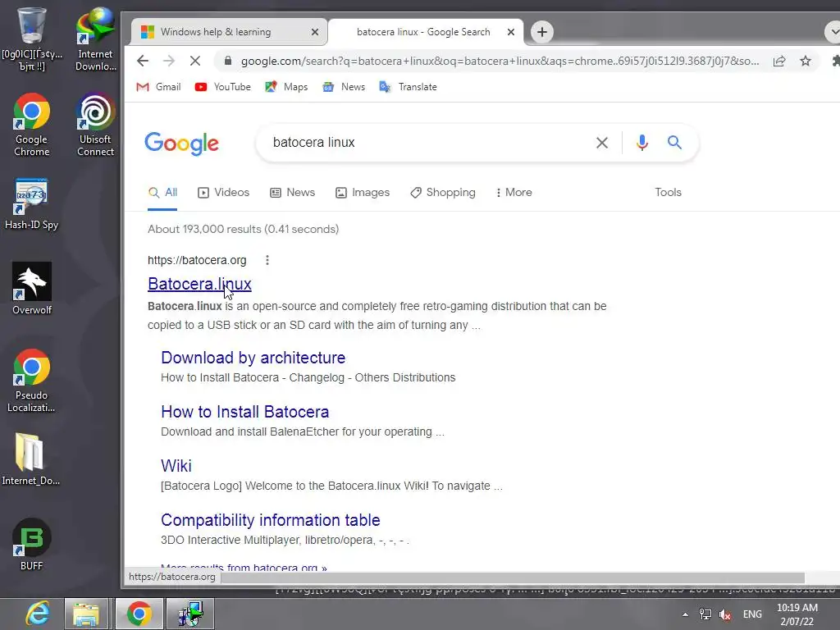
Task: Open Pseudo Localization Chrome shortcut
Action: [x=32, y=381]
